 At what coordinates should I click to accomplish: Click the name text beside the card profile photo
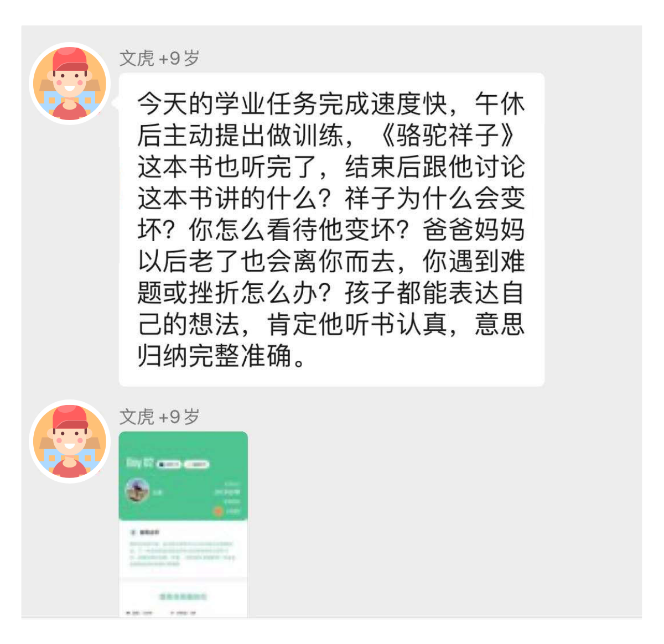point(158,492)
